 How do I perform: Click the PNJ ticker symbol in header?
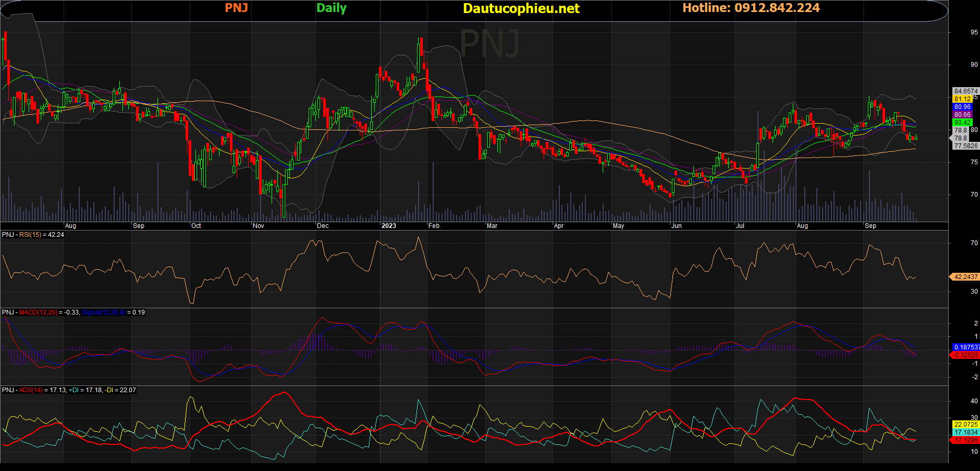click(236, 8)
